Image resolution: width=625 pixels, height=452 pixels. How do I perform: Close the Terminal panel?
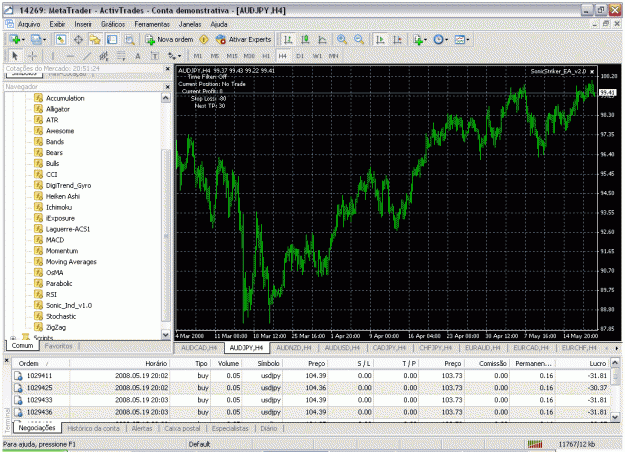(7, 360)
